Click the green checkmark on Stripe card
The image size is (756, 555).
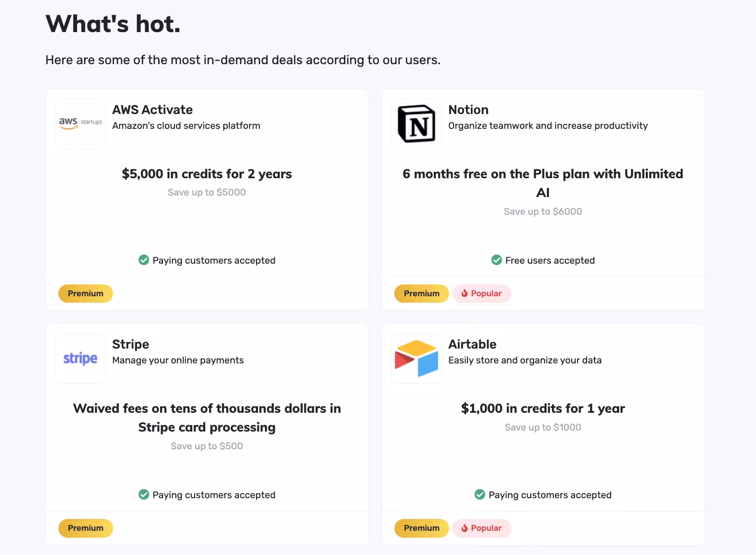[144, 495]
